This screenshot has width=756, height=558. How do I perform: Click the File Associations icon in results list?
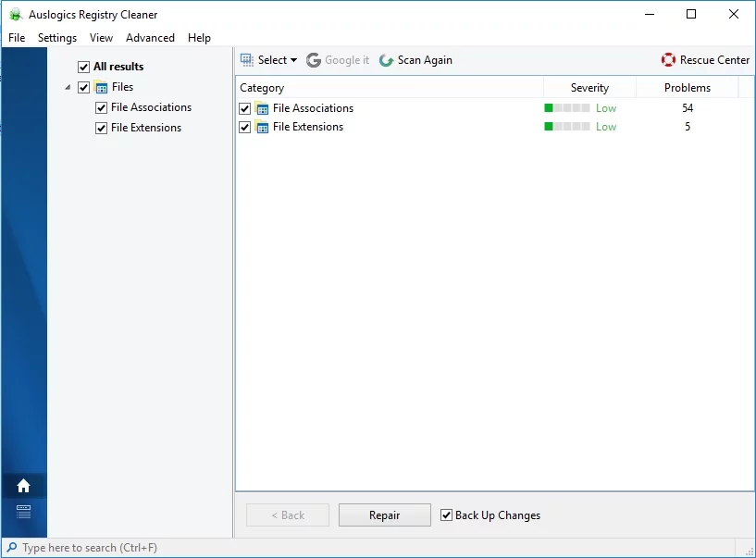[x=262, y=108]
